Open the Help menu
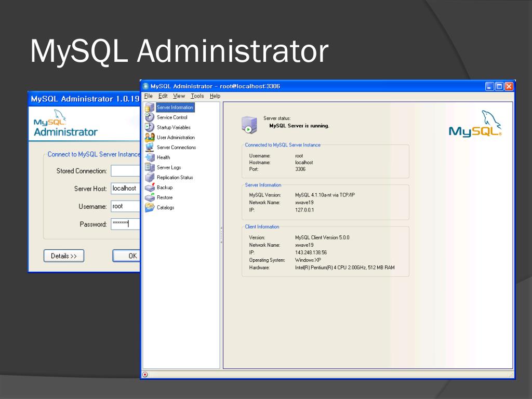 tap(215, 96)
